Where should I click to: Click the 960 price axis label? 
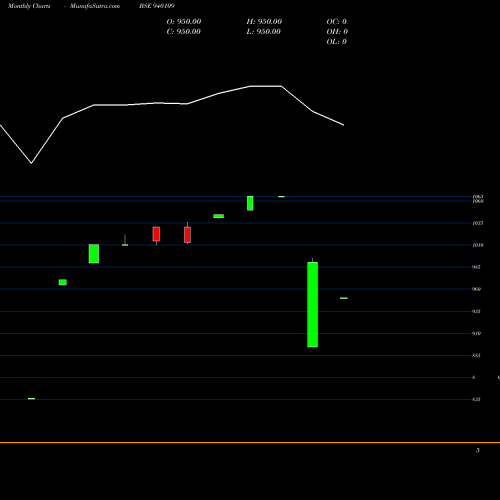click(476, 289)
